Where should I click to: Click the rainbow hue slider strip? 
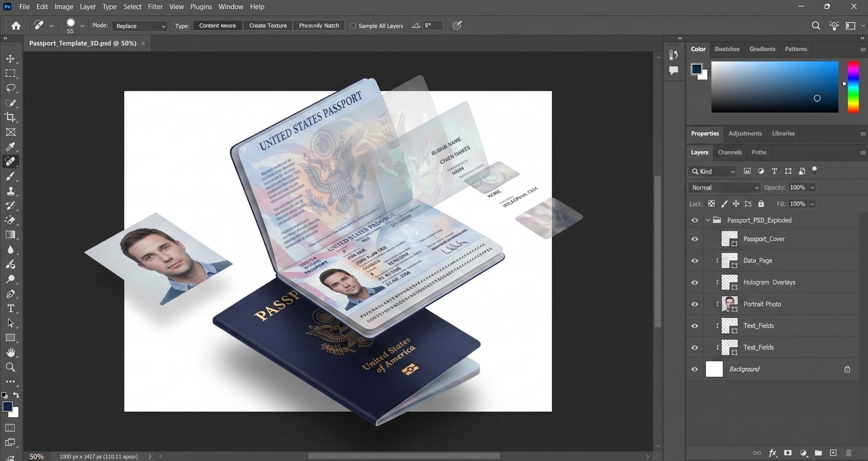click(853, 87)
